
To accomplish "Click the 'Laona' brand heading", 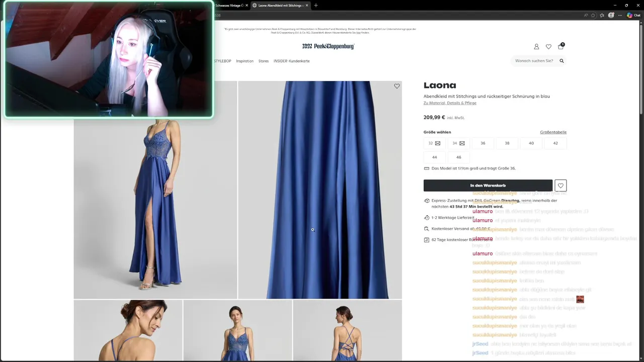I will pos(440,85).
